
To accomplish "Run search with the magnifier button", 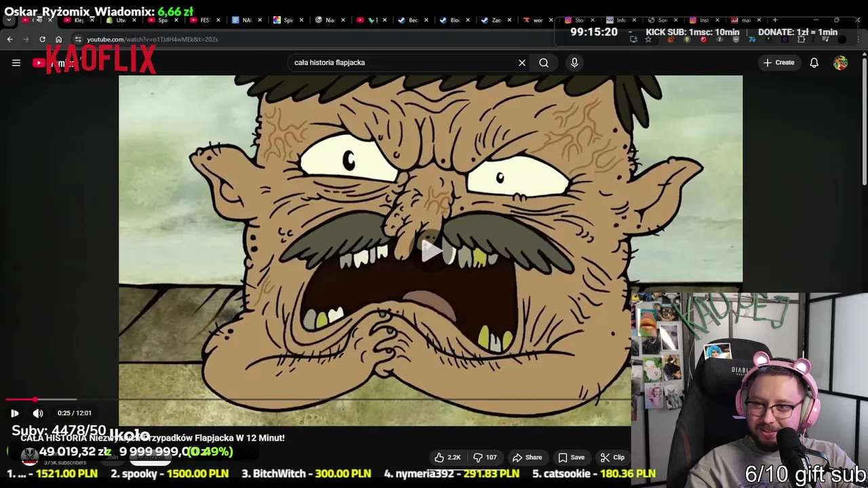I will click(x=544, y=62).
